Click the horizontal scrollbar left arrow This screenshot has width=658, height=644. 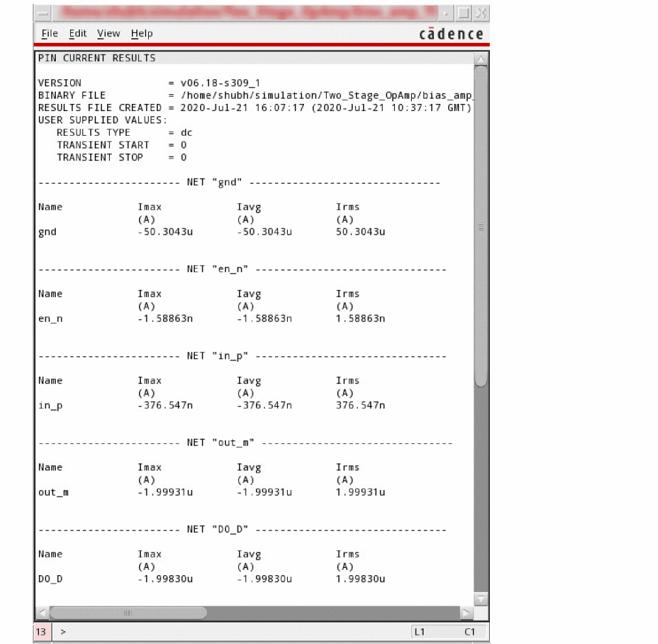point(42,613)
